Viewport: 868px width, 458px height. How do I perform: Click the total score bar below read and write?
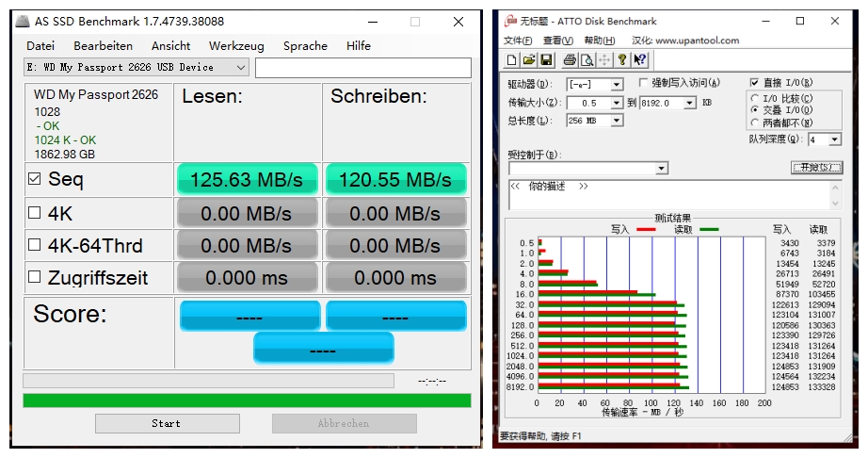(x=323, y=349)
